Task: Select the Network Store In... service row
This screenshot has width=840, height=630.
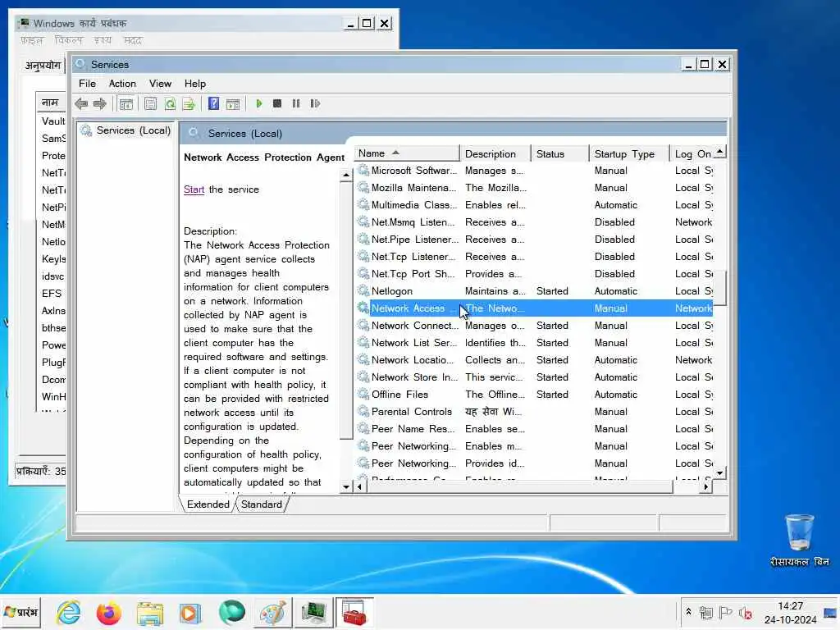Action: pos(534,377)
